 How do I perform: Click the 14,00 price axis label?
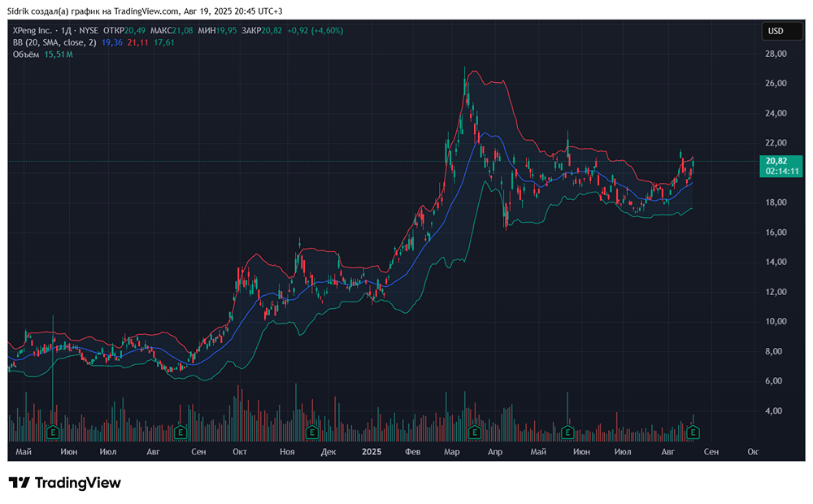coord(776,262)
